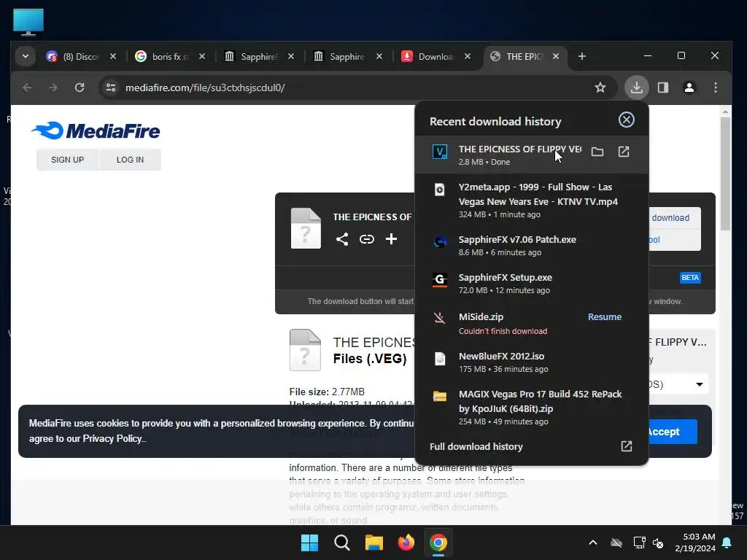The width and height of the screenshot is (747, 560).
Task: Open a new tab
Action: tap(581, 56)
